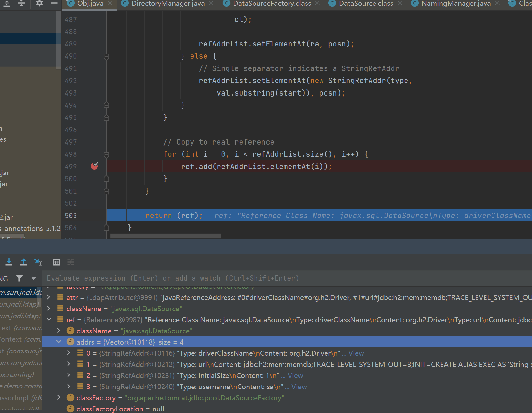Close the DirectoryManager.java tab

click(211, 3)
